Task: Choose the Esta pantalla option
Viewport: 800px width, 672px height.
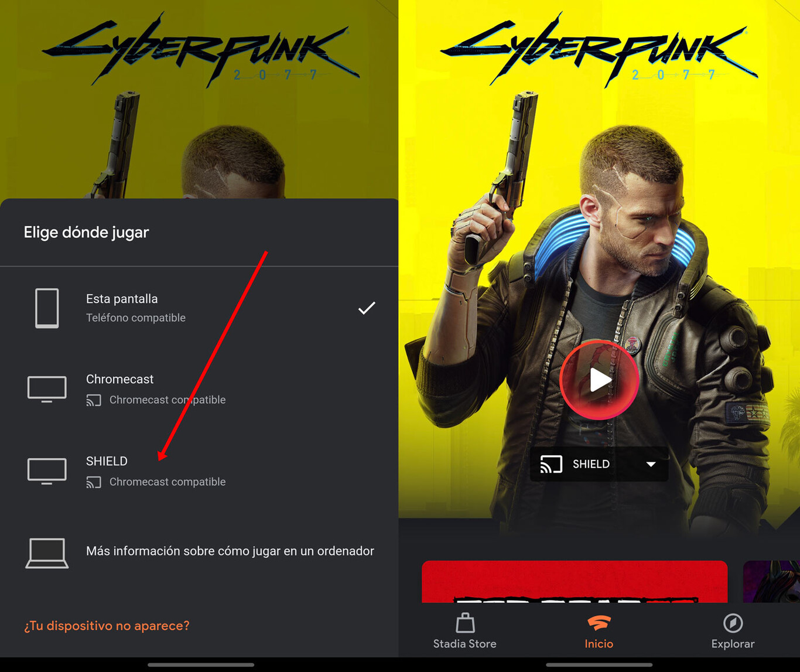Action: pyautogui.click(x=199, y=308)
